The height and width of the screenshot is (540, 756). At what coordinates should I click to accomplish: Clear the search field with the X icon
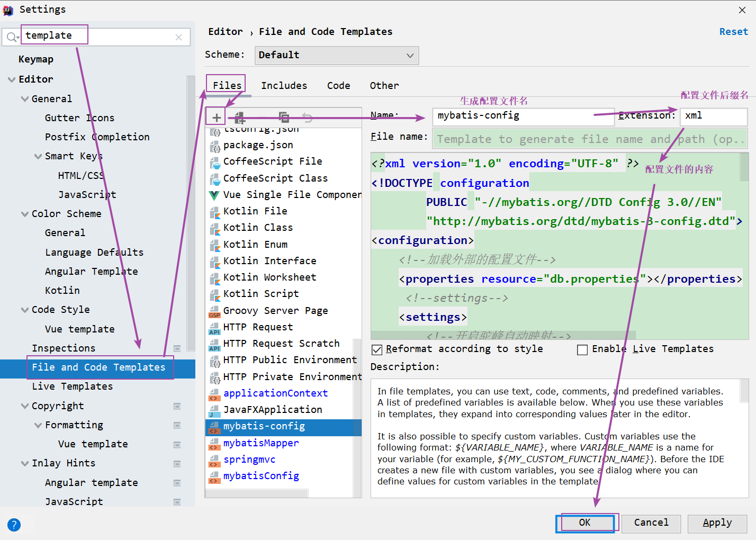point(178,37)
